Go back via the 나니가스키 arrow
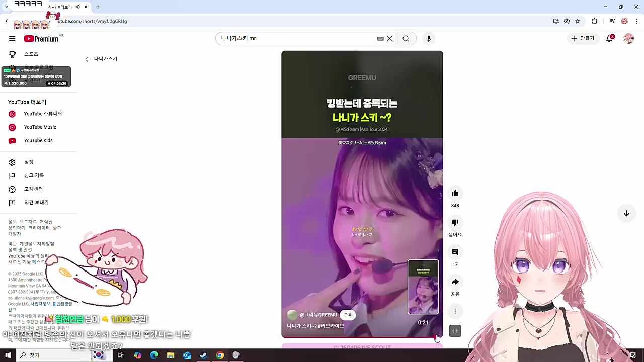The width and height of the screenshot is (644, 362). (x=88, y=59)
